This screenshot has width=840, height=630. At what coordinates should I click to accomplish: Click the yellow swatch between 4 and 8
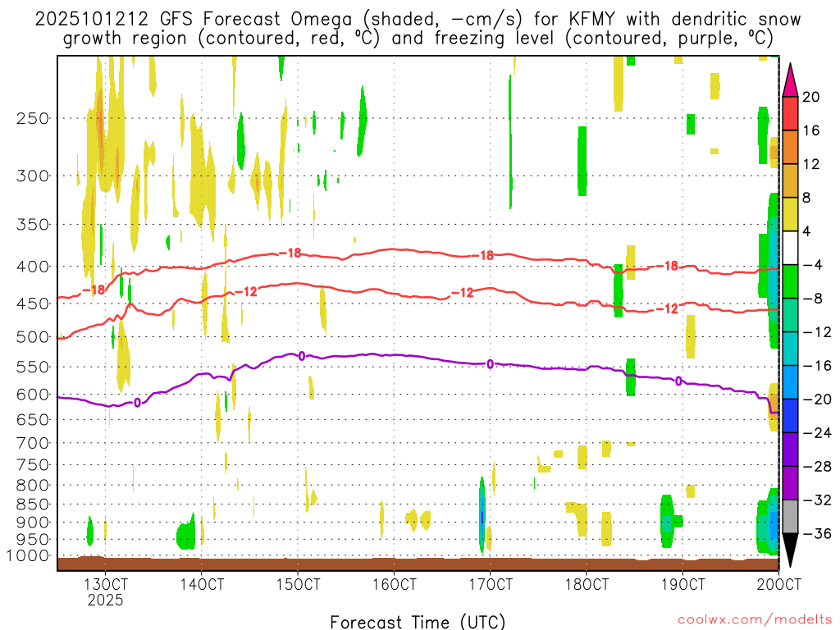[x=790, y=214]
